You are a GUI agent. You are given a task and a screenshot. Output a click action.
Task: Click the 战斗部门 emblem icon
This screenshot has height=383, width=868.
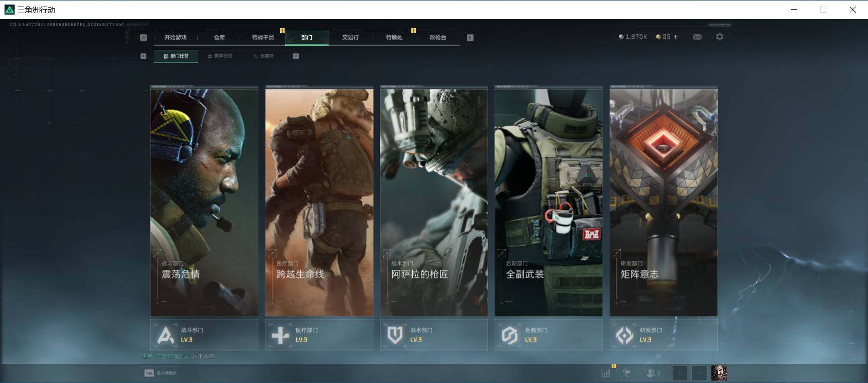click(166, 335)
